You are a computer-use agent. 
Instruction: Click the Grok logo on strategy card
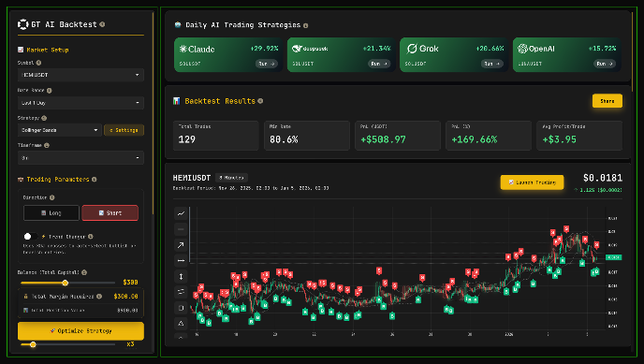(423, 49)
